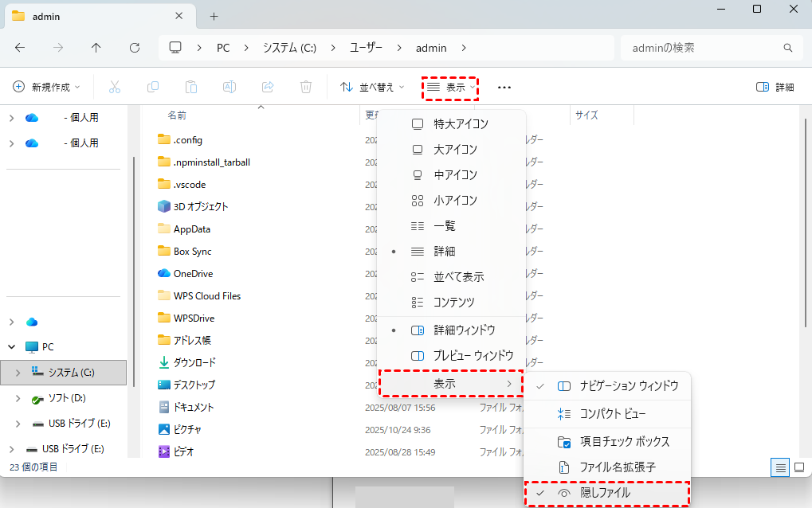The image size is (812, 508).
Task: Click the Paste clipboard icon
Action: pos(191,87)
